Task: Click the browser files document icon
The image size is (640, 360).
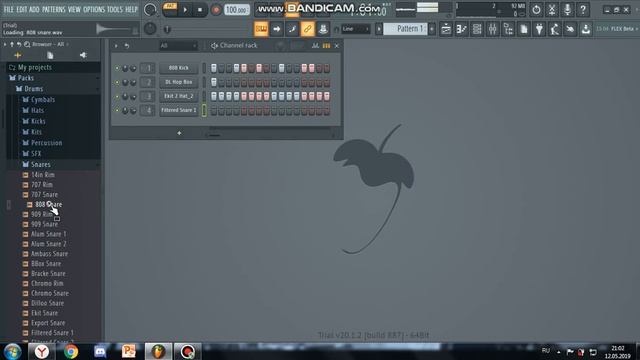Action: (x=50, y=55)
